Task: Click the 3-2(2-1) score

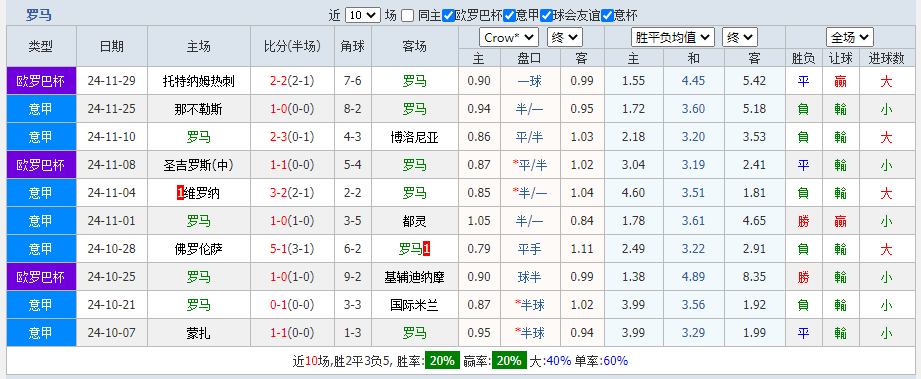Action: pyautogui.click(x=292, y=193)
